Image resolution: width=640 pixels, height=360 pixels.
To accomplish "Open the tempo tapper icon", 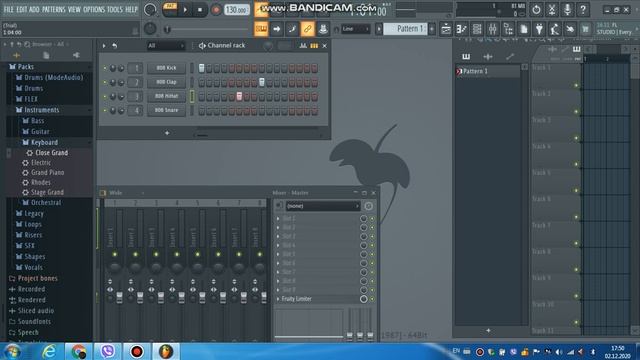I will pyautogui.click(x=555, y=29).
